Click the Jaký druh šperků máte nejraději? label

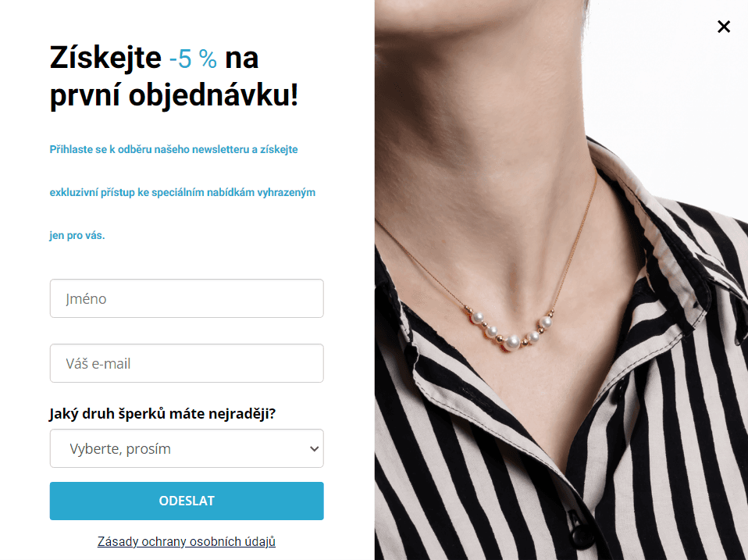click(x=162, y=413)
